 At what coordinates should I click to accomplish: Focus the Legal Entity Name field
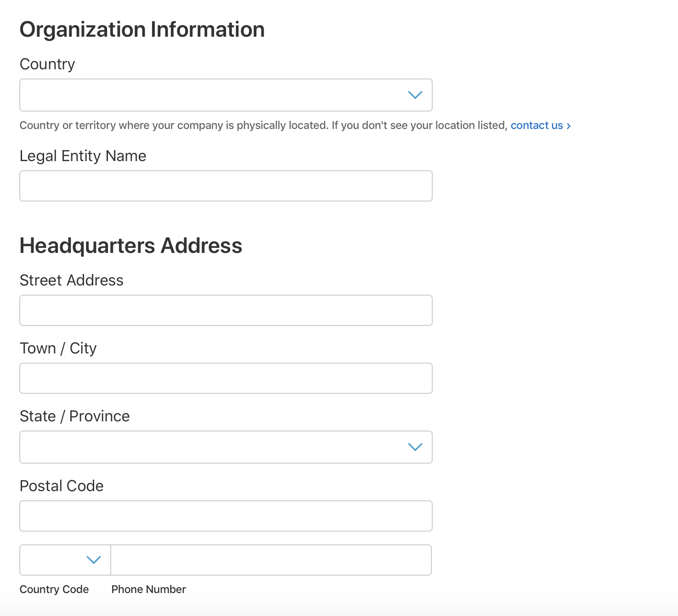click(x=226, y=186)
